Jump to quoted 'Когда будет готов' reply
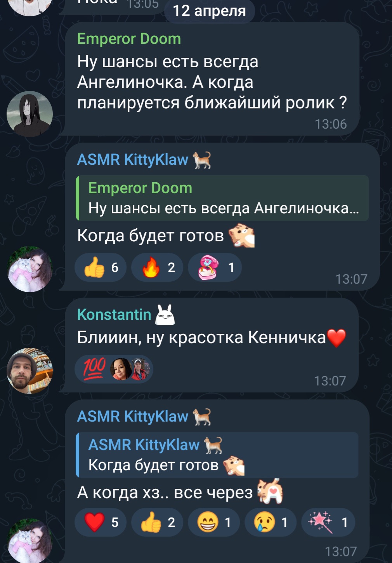 point(217,455)
